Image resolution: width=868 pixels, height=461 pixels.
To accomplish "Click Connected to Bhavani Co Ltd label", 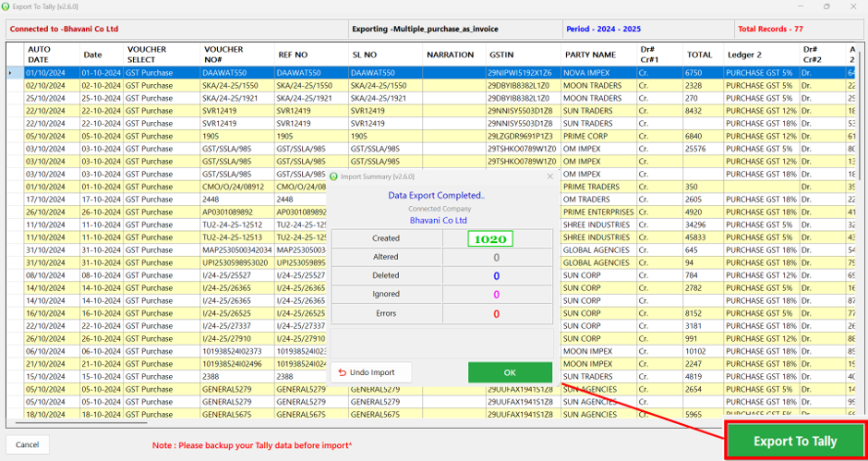I will (x=65, y=29).
